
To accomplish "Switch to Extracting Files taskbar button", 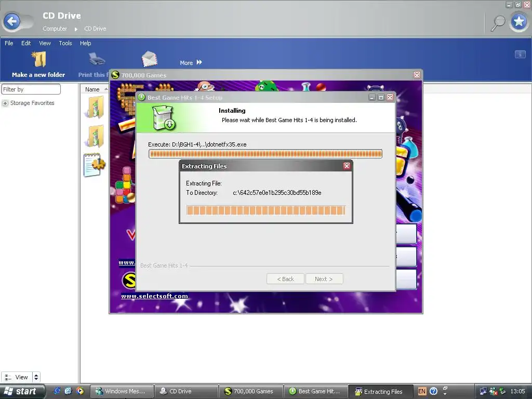I will click(381, 391).
